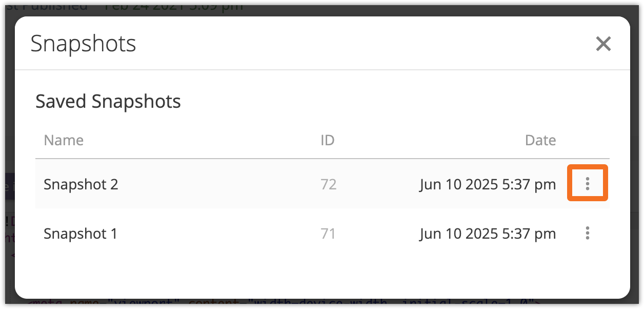The width and height of the screenshot is (644, 309).
Task: Click the meta viewport code line
Action: [281, 302]
